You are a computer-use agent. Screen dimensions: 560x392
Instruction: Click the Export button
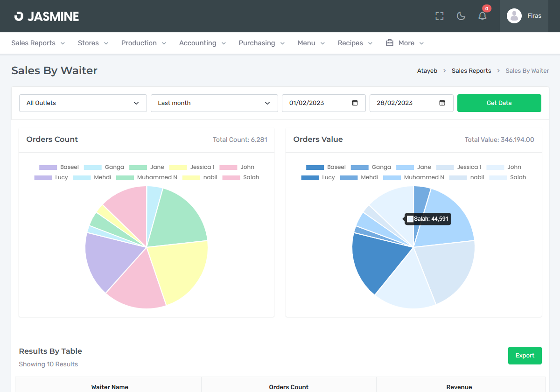(525, 356)
